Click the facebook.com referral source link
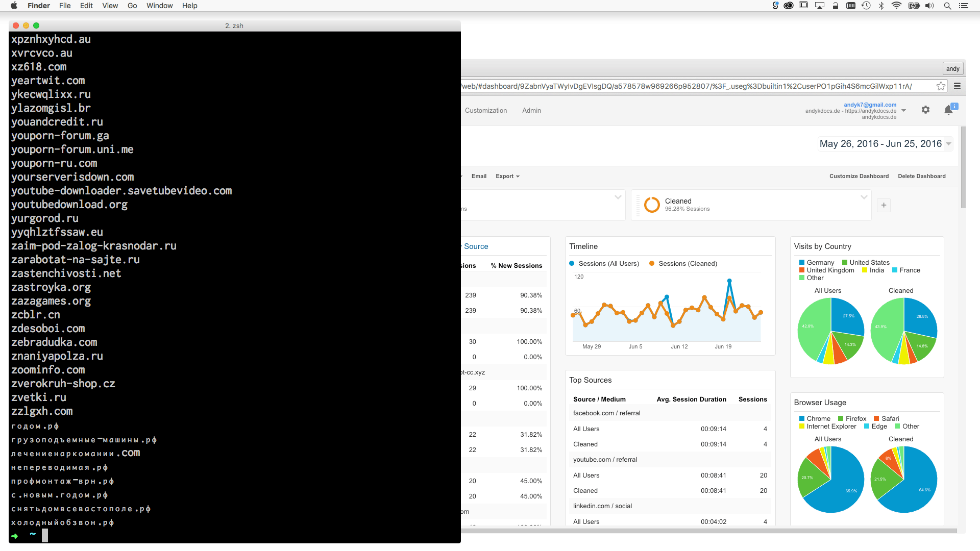The height and width of the screenshot is (551, 980). pyautogui.click(x=606, y=412)
